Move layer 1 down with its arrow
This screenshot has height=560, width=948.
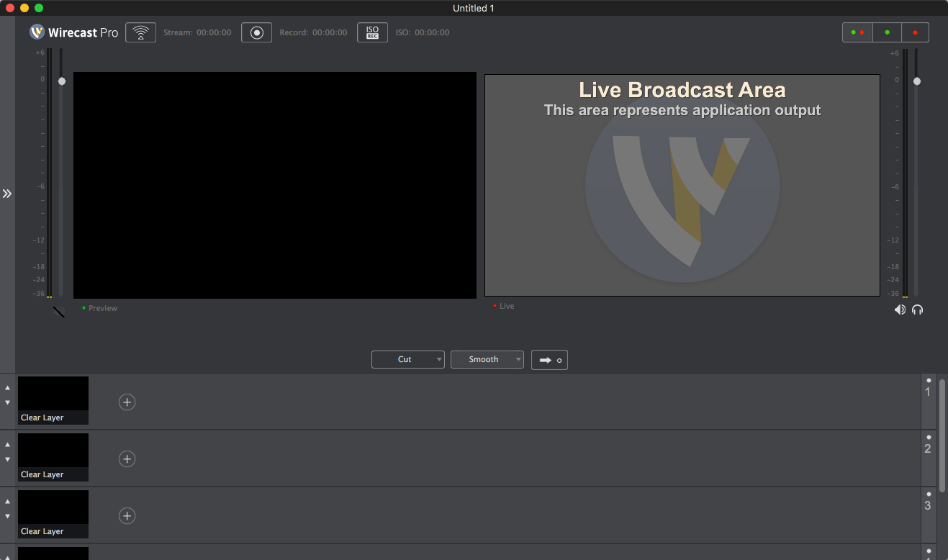tap(8, 402)
